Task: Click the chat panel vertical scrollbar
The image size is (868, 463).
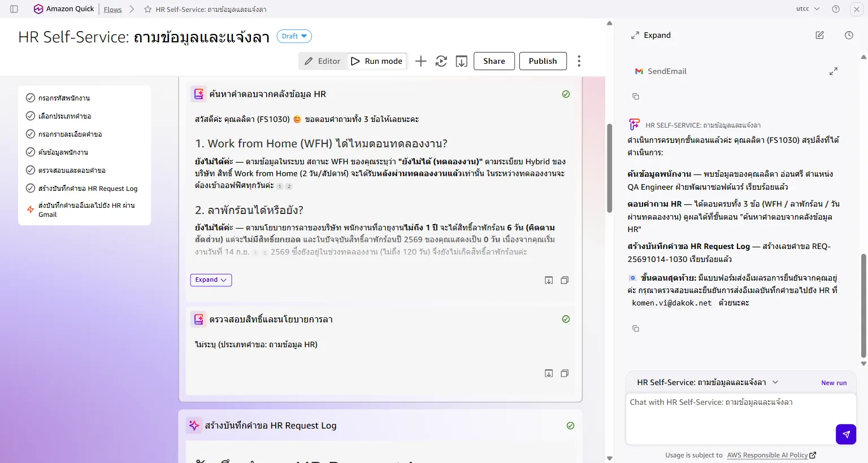Action: click(x=863, y=305)
